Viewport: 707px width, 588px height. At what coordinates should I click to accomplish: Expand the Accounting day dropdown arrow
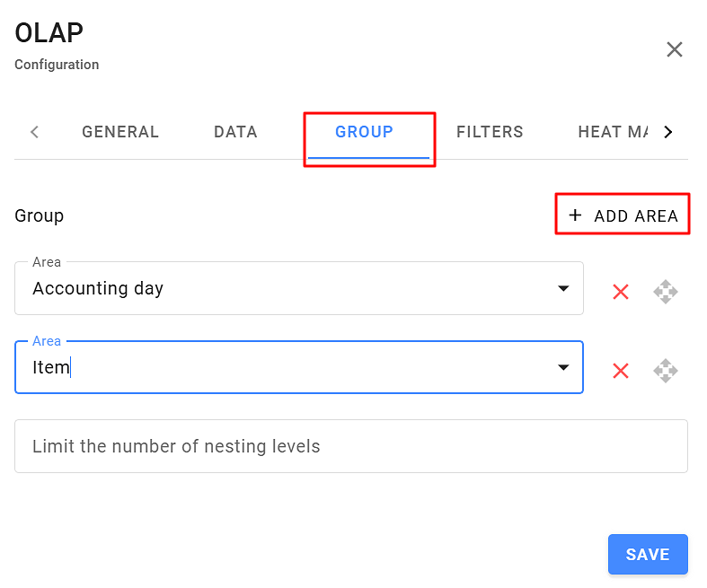point(563,288)
